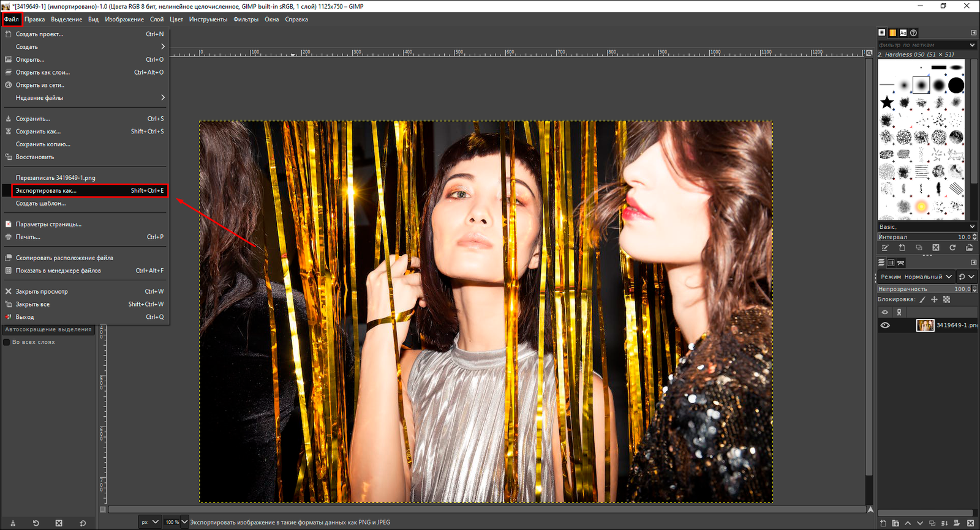
Task: Hide the 3419649-1.png layer with eye icon
Action: (885, 325)
